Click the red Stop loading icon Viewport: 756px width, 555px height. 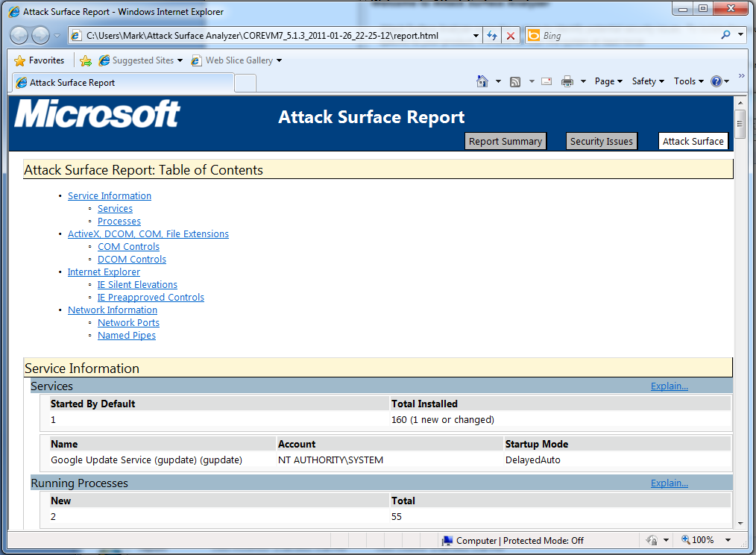[x=511, y=36]
